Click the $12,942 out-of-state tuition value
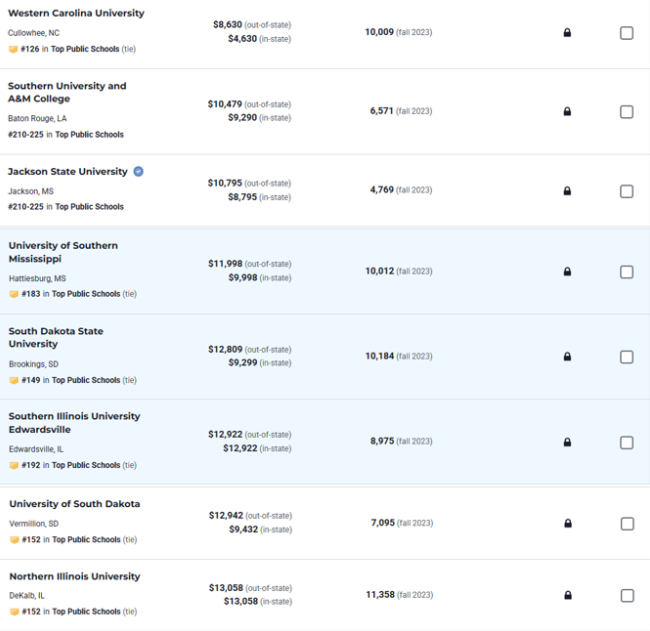The image size is (650, 631). pos(226,515)
